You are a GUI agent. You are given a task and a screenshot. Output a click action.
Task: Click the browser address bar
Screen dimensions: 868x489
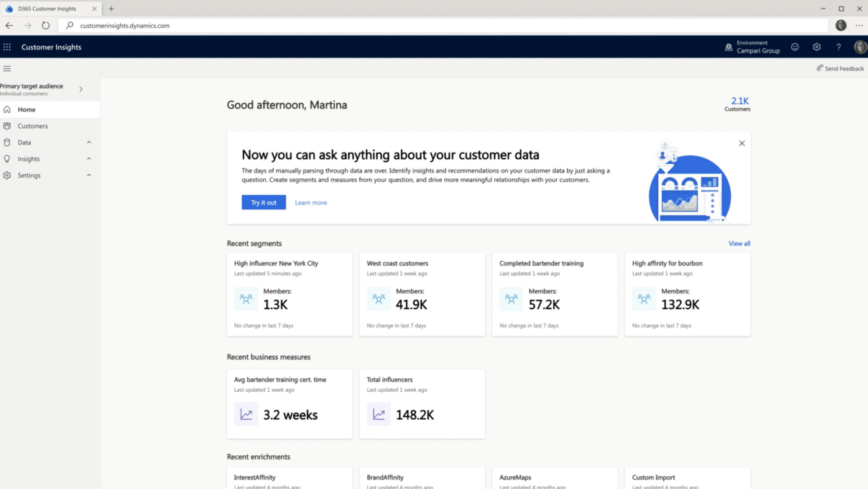(x=443, y=25)
